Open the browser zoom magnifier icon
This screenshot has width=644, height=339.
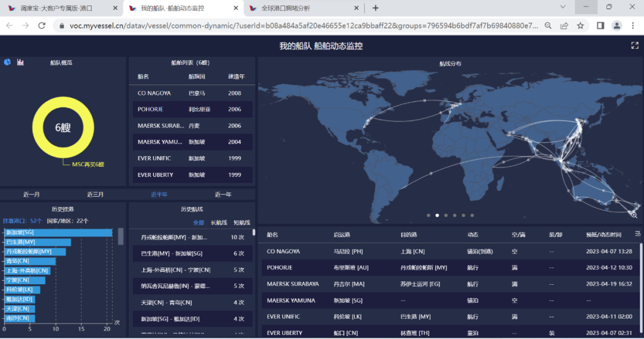pyautogui.click(x=548, y=26)
